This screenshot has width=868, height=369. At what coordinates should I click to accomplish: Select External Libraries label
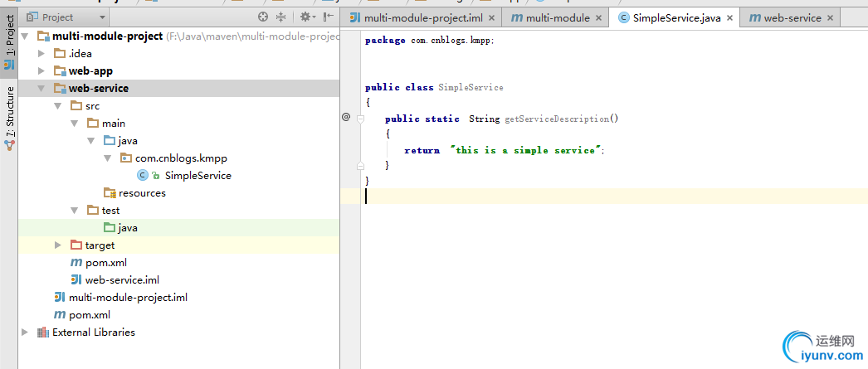coord(94,332)
